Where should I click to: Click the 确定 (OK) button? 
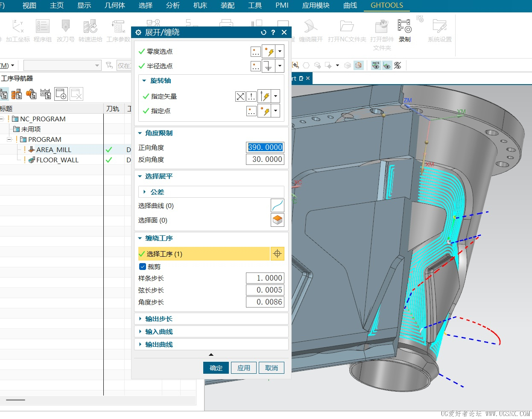click(216, 368)
